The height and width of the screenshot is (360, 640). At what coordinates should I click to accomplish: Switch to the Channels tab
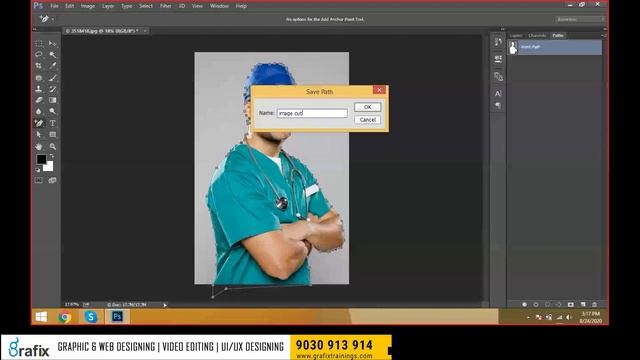537,36
